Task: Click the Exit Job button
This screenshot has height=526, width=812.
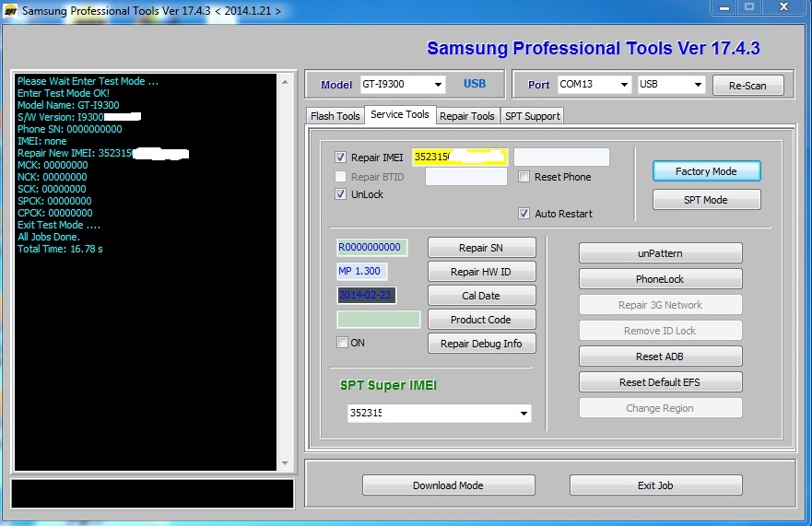Action: pyautogui.click(x=655, y=485)
